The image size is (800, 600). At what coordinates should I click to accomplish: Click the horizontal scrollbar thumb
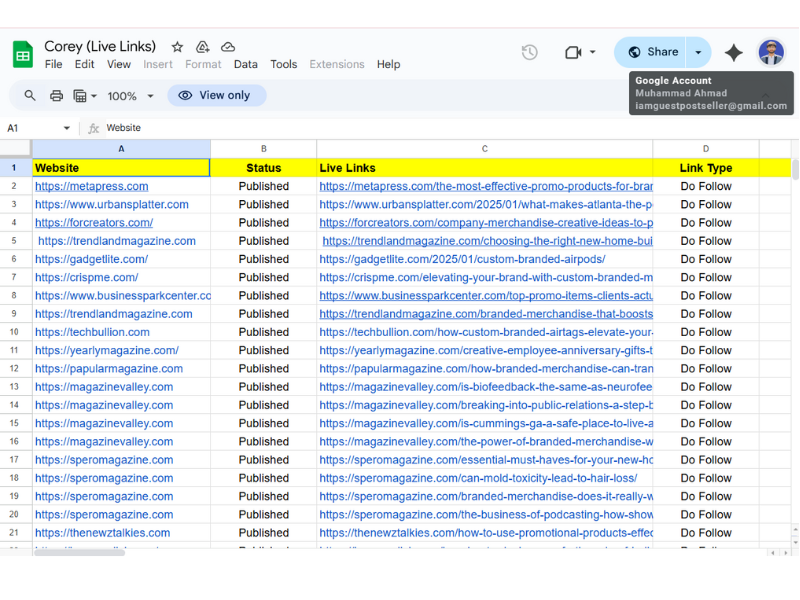[x=79, y=553]
